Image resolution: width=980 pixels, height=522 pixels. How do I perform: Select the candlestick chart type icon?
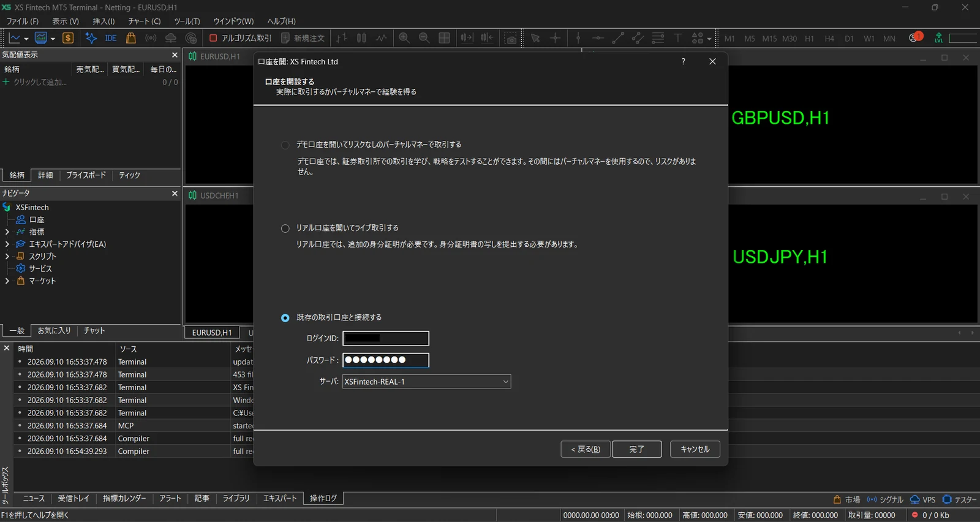pyautogui.click(x=361, y=38)
